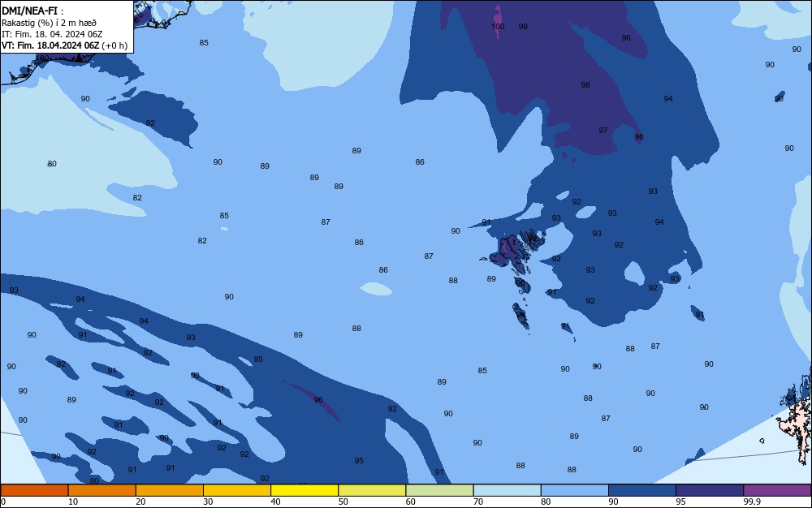Click the legend tick label "10"

[x=73, y=502]
